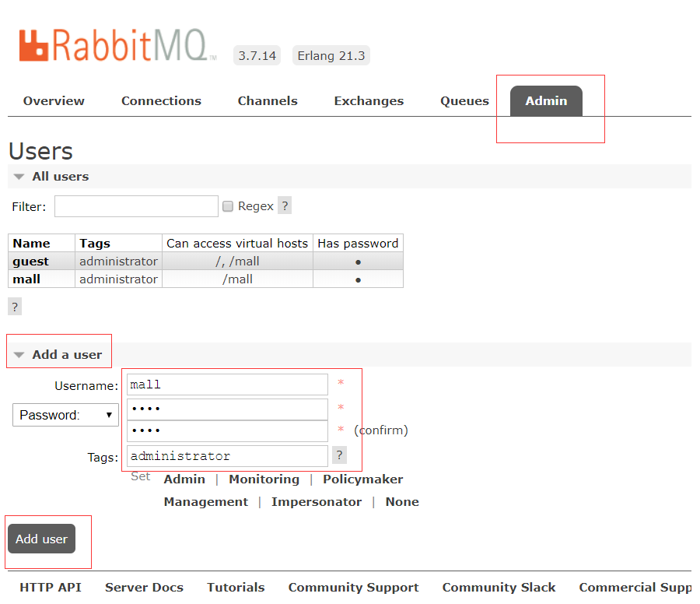Click the Has password column header
Screen dimensions: 700x604
pos(358,243)
